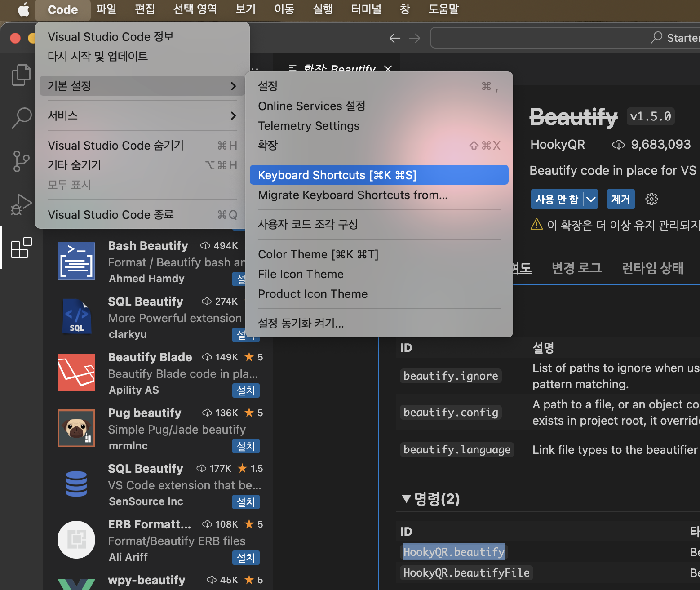Select 설정 in the submenu

click(x=379, y=86)
